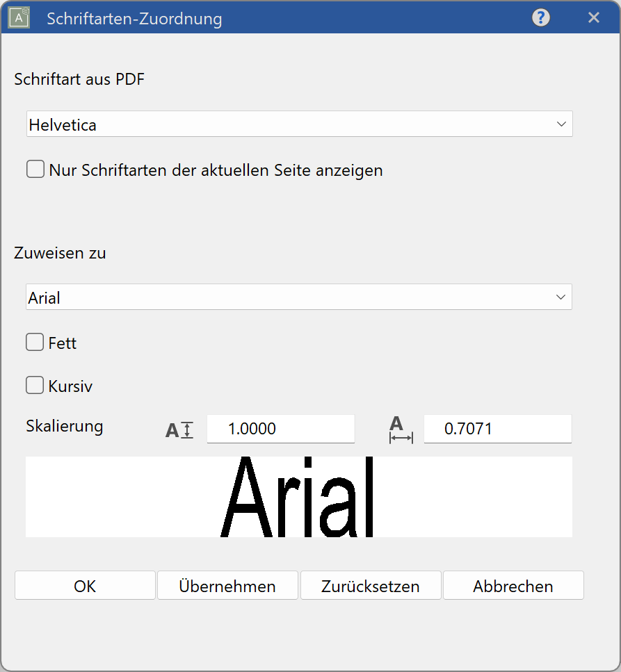Open the help question mark icon
Viewport: 621px width, 672px height.
[540, 17]
